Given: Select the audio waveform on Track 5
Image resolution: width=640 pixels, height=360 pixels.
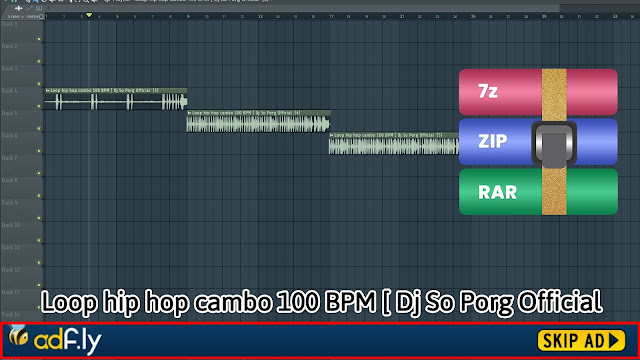Looking at the screenshot, I should coord(258,124).
